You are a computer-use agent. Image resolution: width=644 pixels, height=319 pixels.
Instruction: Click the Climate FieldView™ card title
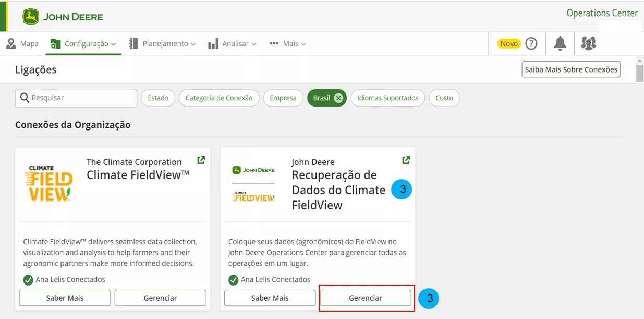coord(138,175)
